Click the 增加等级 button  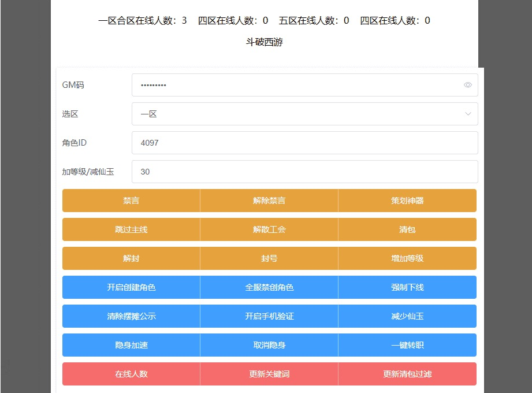(407, 258)
